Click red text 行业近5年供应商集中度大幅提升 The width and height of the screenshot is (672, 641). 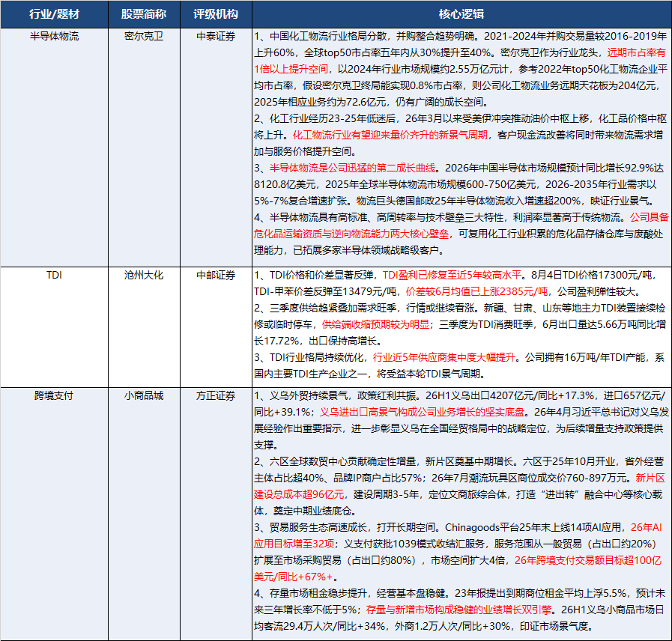pos(444,357)
